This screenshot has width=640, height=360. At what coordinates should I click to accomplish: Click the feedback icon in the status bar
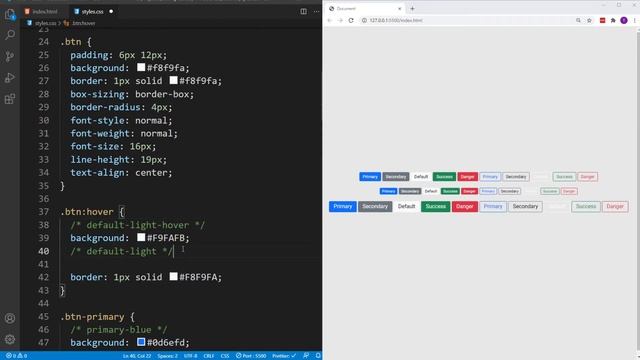coord(306,356)
